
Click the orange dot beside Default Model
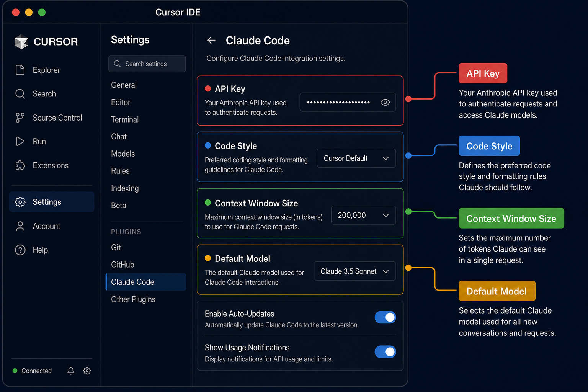(208, 258)
